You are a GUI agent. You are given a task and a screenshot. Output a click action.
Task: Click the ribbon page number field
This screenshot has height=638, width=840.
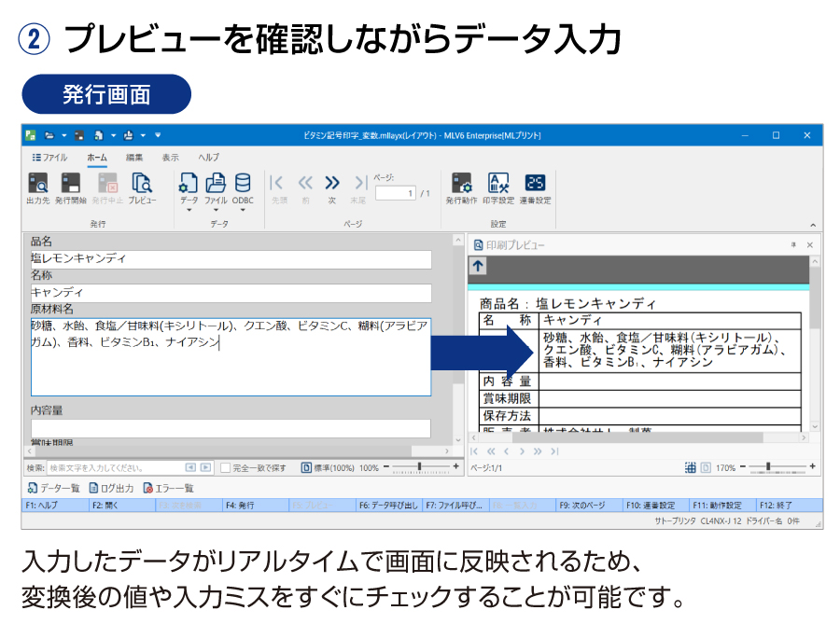coord(396,193)
